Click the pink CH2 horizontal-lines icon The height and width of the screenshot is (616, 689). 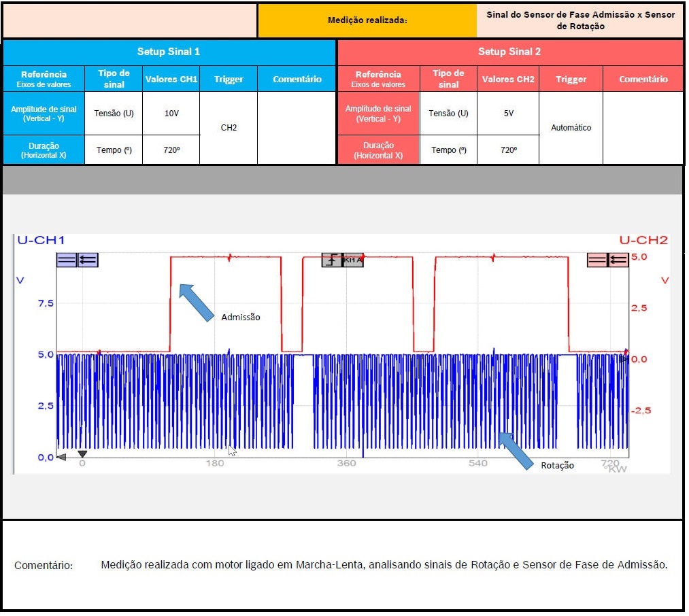[597, 259]
